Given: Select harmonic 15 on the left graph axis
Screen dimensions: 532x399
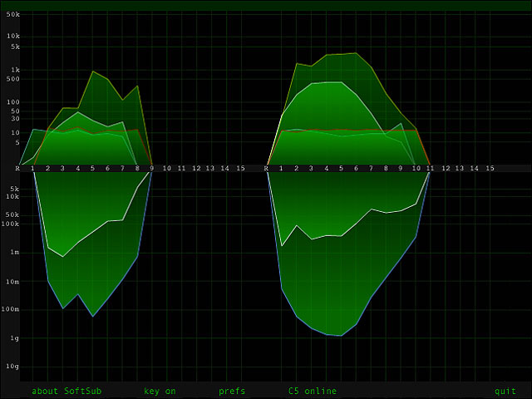Looking at the screenshot, I should (240, 168).
